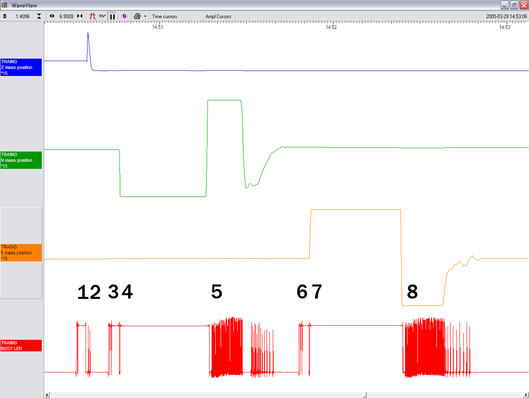This screenshot has width=529, height=398.
Task: Open the printer dropdown arrow
Action: coord(145,16)
